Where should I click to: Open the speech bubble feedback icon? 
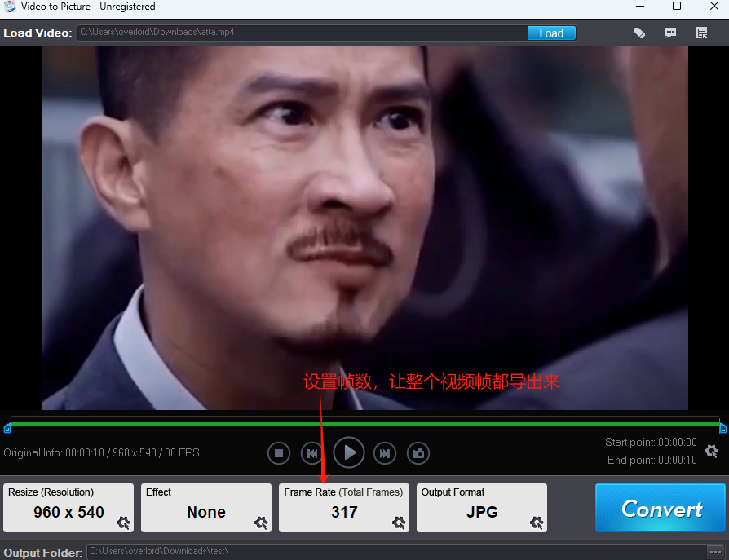tap(670, 33)
